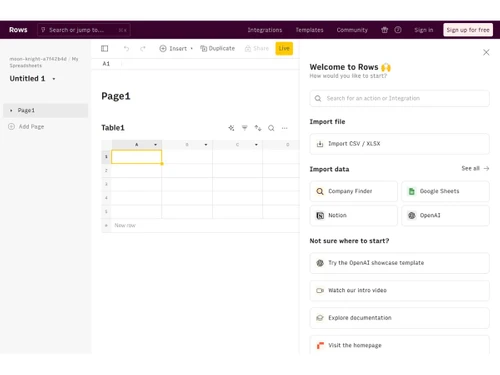The image size is (500, 375).
Task: Focus Search for an action or Integration
Action: click(x=399, y=99)
